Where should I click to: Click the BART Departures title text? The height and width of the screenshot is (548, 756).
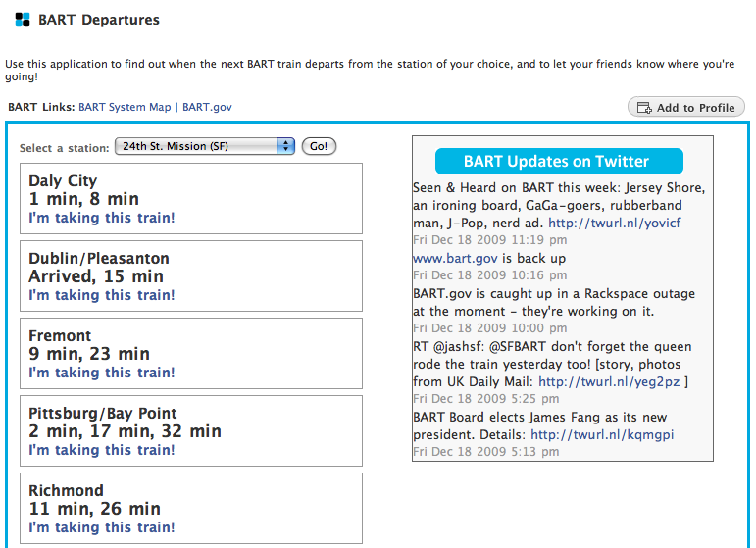coord(99,20)
